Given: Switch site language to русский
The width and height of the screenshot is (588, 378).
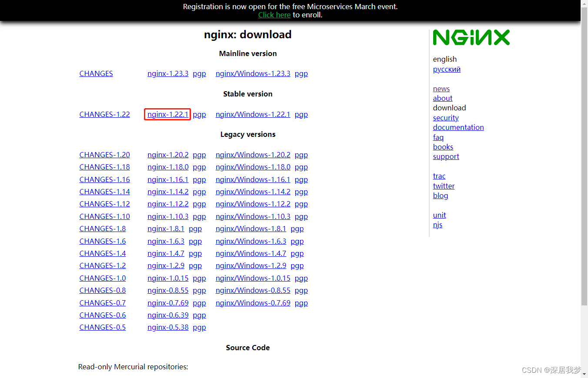Looking at the screenshot, I should [x=446, y=69].
